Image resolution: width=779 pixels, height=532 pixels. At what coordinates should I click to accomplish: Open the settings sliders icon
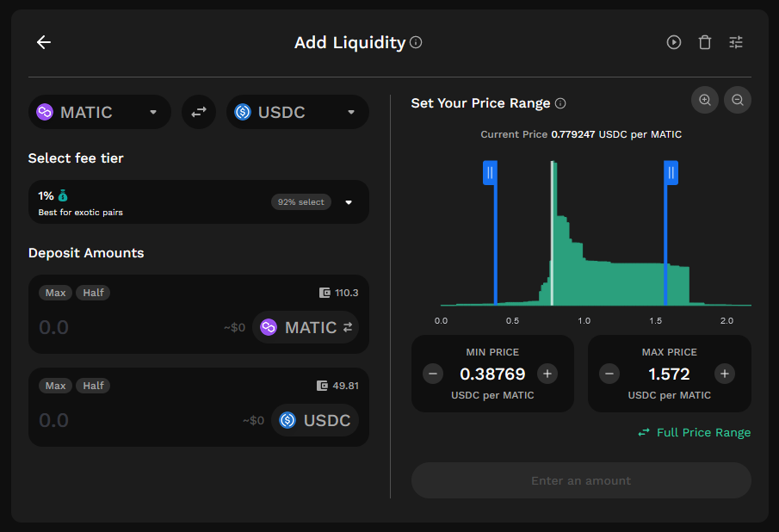click(736, 42)
